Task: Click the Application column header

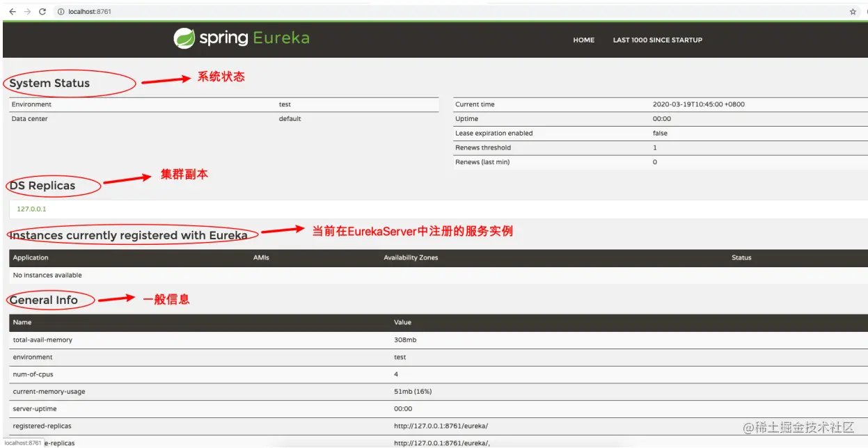Action: pyautogui.click(x=31, y=258)
